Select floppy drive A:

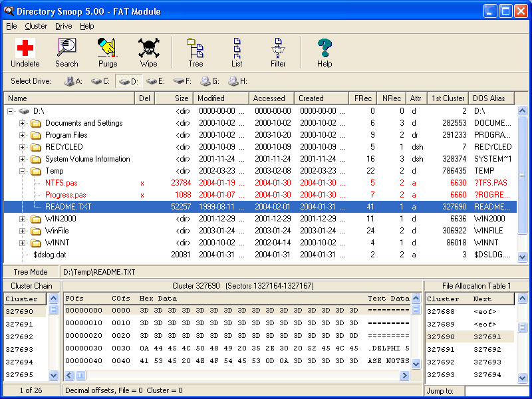tap(73, 81)
